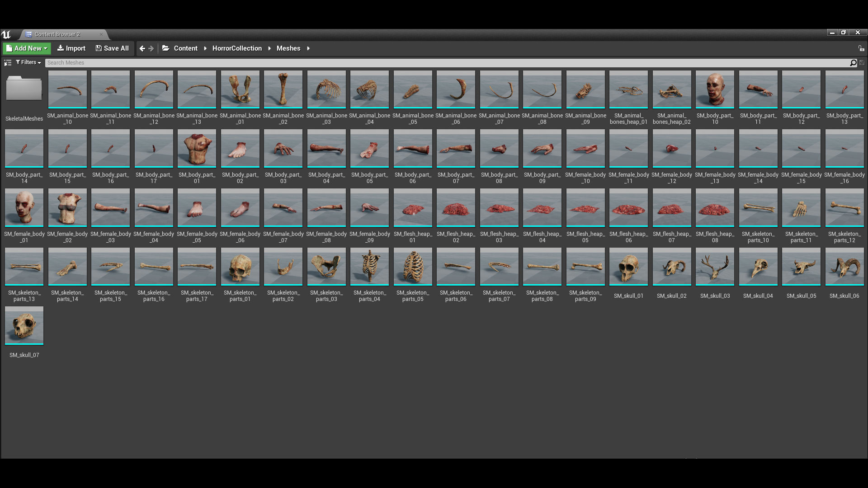Go to Content in the breadcrumb
868x488 pixels.
click(185, 48)
